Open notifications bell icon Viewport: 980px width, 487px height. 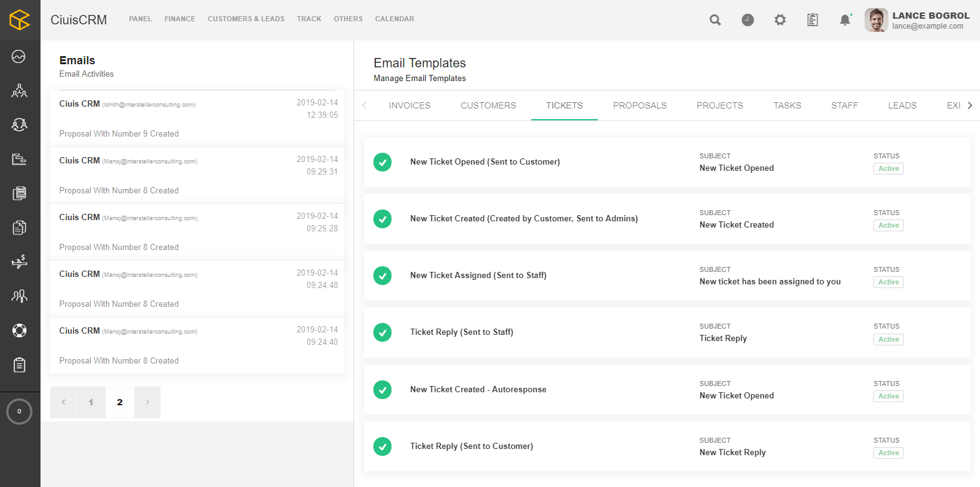(x=845, y=20)
